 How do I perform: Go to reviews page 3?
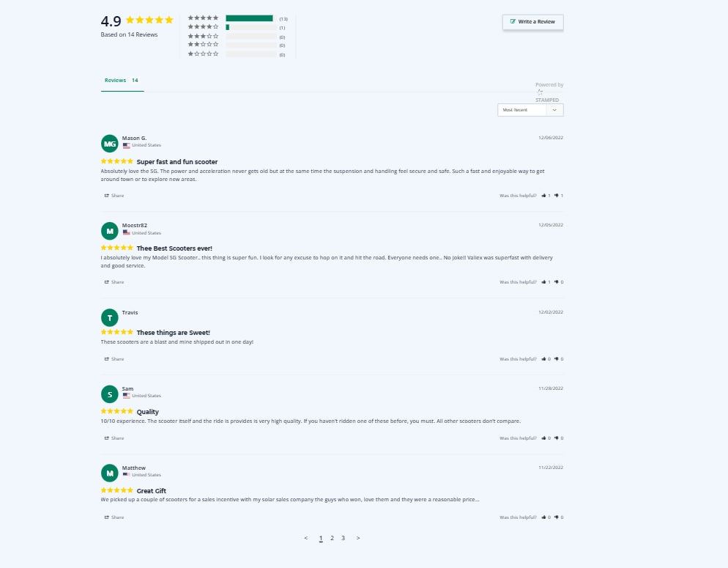coord(343,538)
